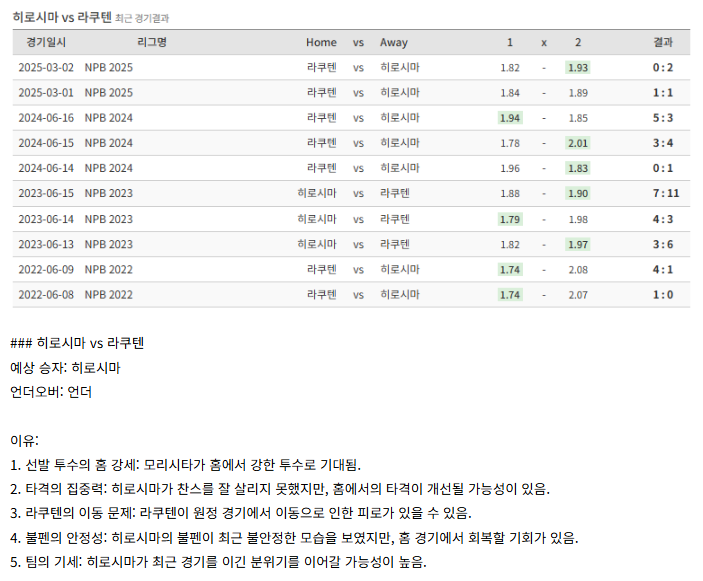
Task: Select the result 5:3
Action: click(663, 118)
